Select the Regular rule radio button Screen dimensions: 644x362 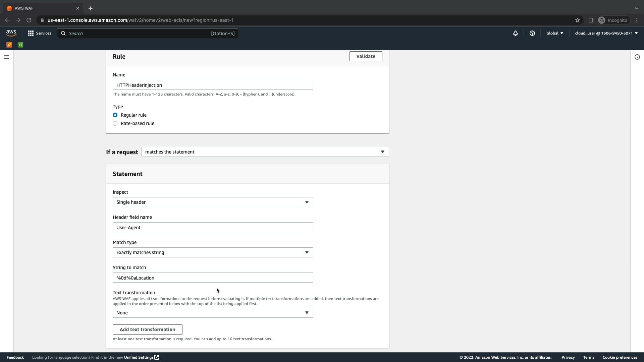click(x=115, y=115)
